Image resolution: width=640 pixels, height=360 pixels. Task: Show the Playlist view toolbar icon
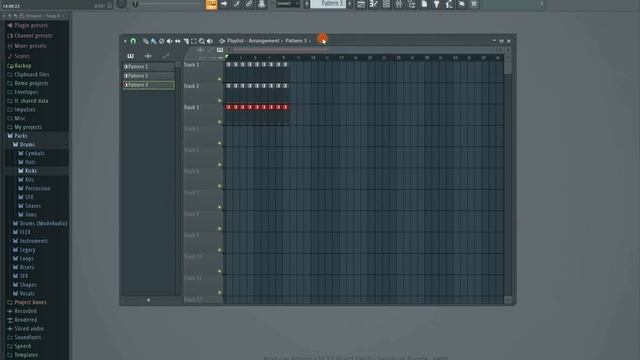pyautogui.click(x=361, y=4)
